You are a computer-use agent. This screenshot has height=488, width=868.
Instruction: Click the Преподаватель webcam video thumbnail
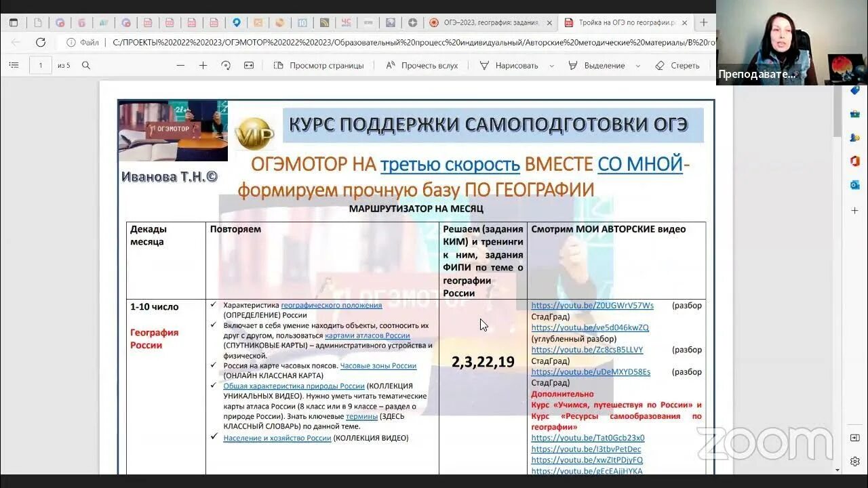pyautogui.click(x=792, y=42)
